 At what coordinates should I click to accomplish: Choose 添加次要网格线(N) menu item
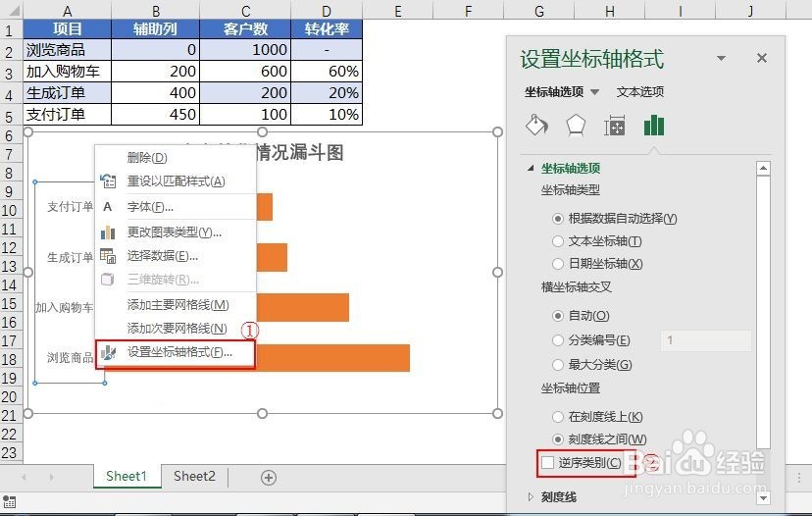178,328
